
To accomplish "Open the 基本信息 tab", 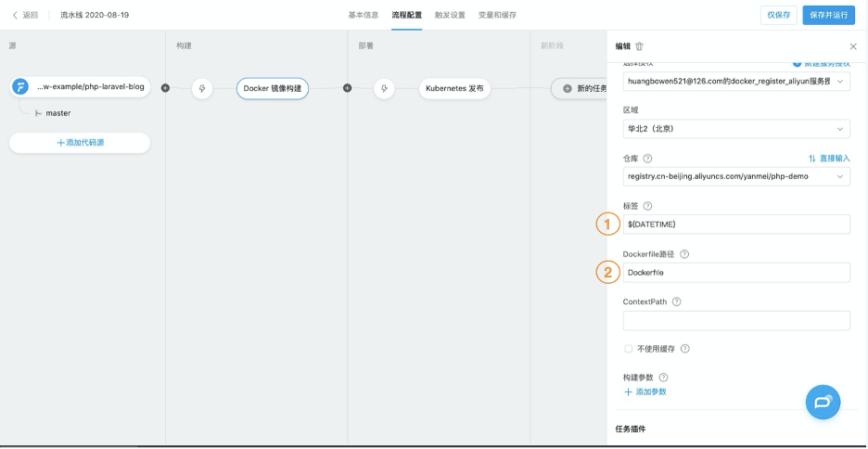I will click(x=364, y=15).
